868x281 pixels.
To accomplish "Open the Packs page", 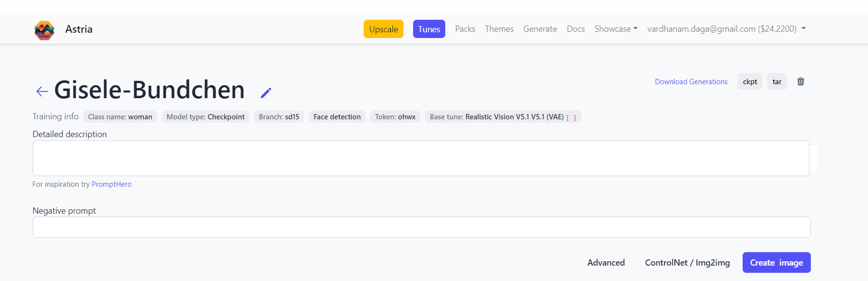I will [x=465, y=29].
